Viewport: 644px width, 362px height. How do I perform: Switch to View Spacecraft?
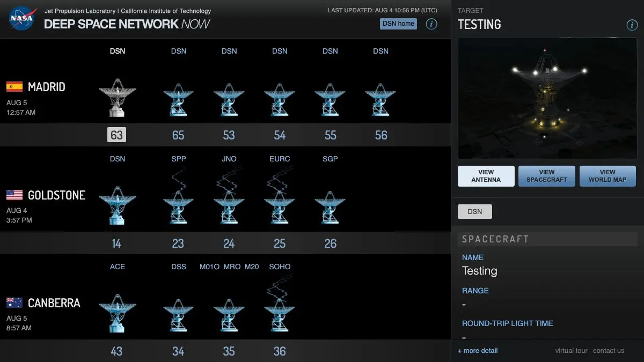(547, 176)
